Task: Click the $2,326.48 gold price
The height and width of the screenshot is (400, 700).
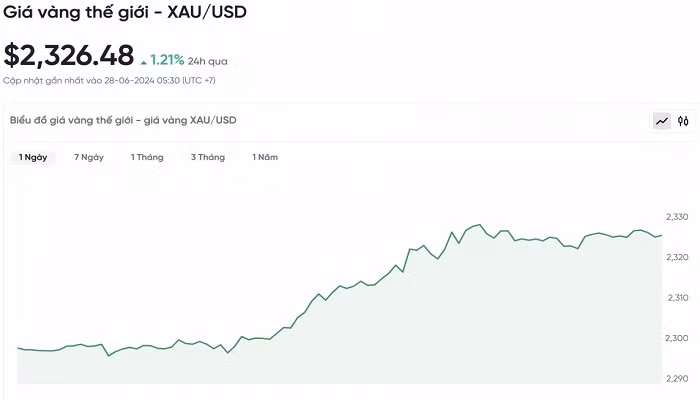Action: [68, 55]
